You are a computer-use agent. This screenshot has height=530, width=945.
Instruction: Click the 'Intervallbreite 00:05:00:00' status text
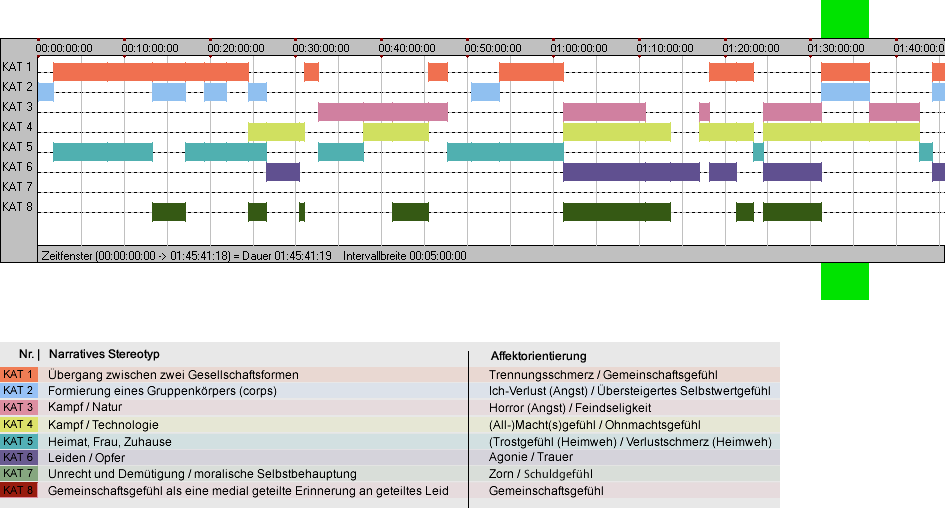(x=405, y=256)
